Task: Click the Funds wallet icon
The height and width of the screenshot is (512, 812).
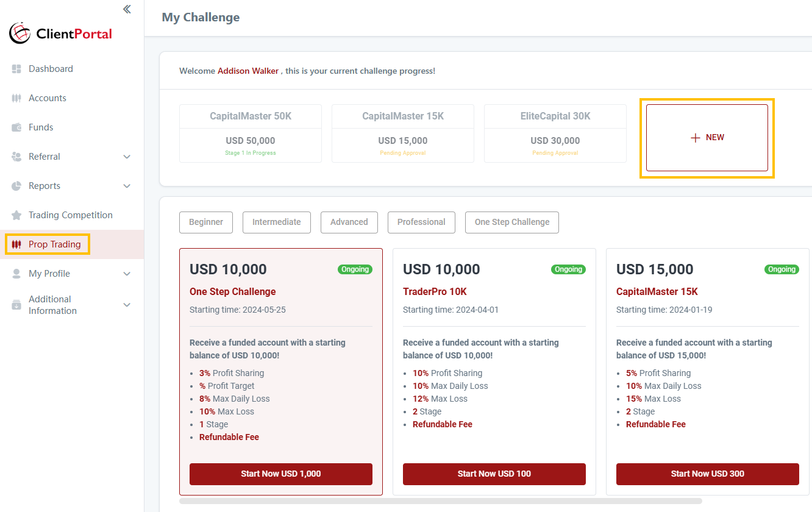Action: click(x=16, y=127)
